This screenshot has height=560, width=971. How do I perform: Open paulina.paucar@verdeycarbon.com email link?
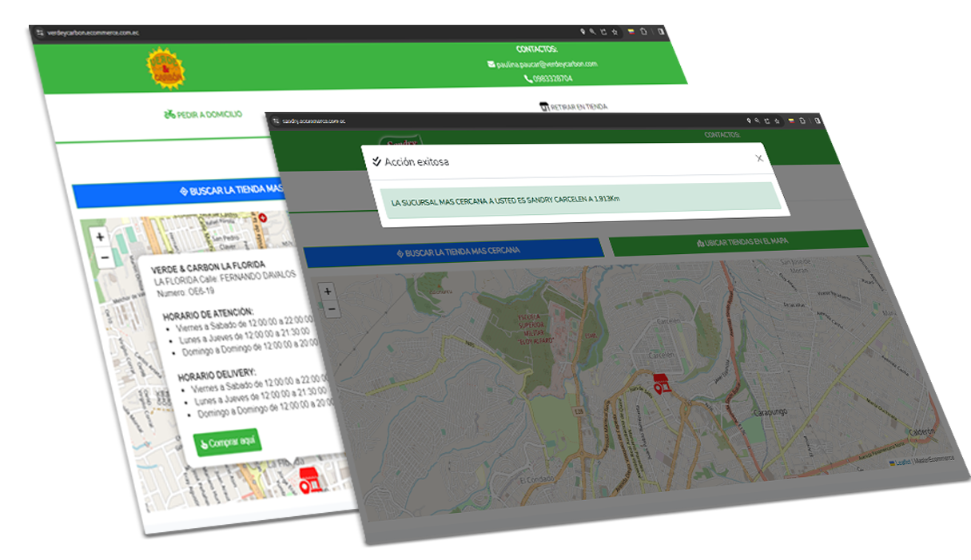[x=547, y=64]
